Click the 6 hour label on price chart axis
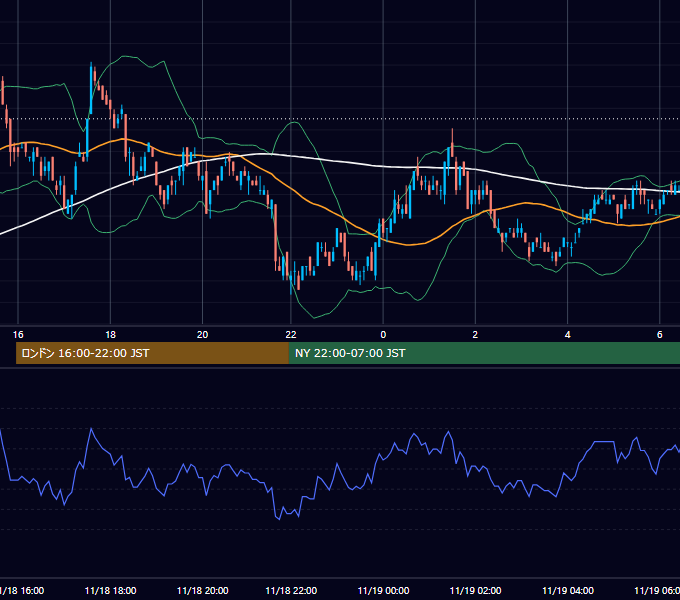The image size is (680, 600). (x=660, y=335)
